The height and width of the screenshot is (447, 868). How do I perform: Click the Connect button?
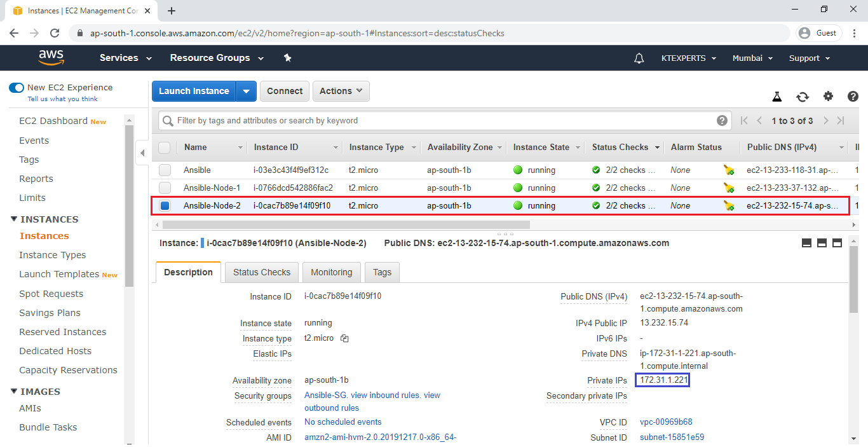click(x=284, y=91)
